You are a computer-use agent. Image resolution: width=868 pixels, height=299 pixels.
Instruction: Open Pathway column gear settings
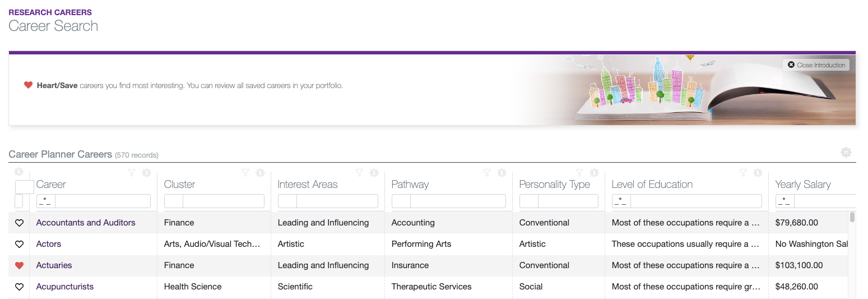[x=502, y=173]
